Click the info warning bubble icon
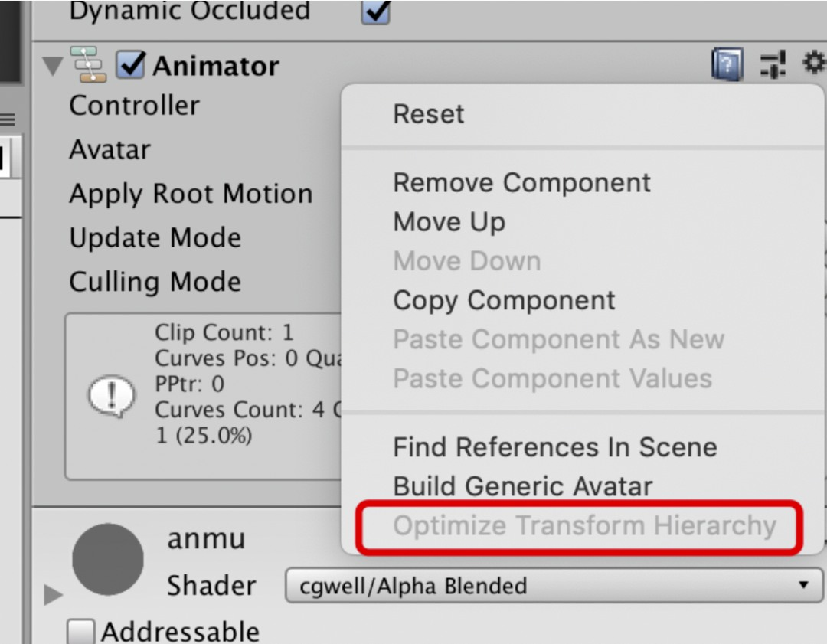Viewport: 827px width, 644px height. click(112, 397)
